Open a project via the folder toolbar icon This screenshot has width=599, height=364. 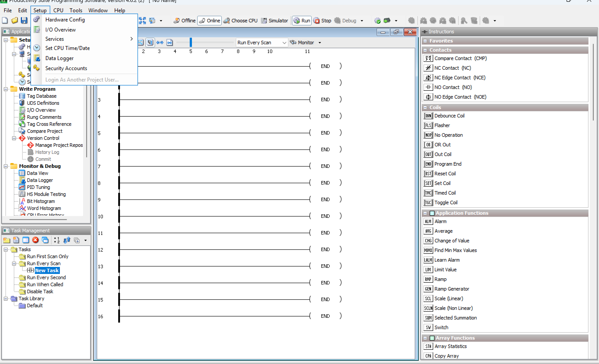[x=15, y=20]
